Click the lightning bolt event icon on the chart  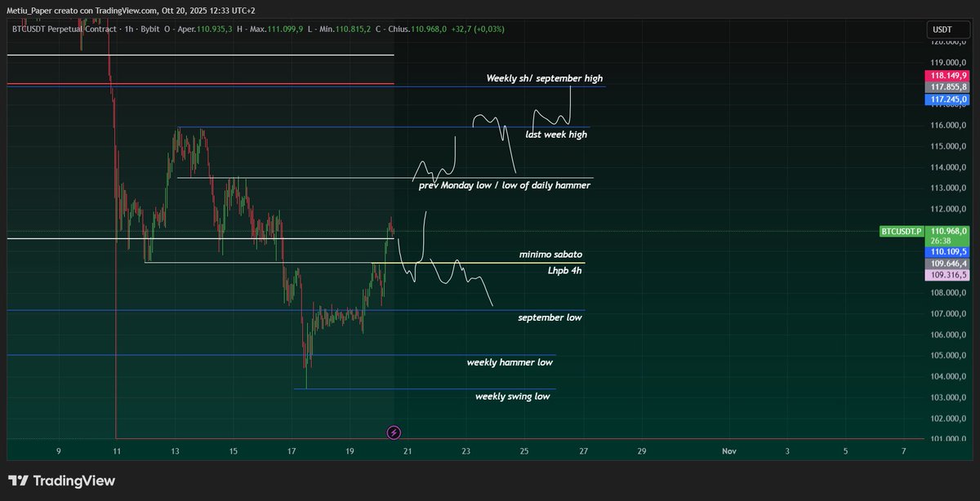click(394, 432)
